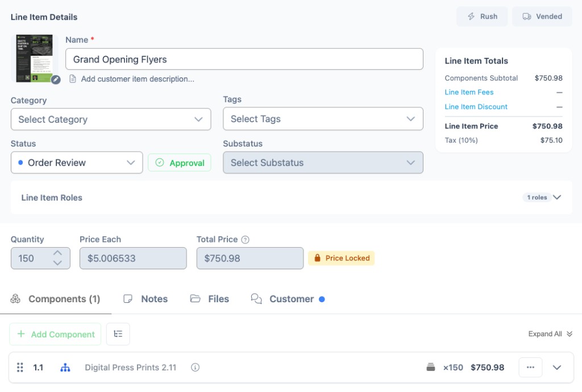Viewport: 582px width, 392px height.
Task: Click the Price Each field
Action: [x=133, y=258]
